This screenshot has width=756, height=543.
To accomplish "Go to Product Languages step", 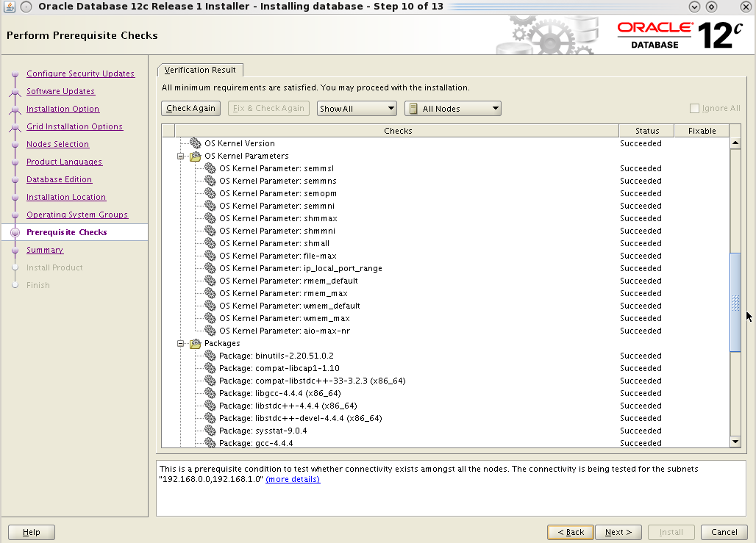I will (x=64, y=162).
